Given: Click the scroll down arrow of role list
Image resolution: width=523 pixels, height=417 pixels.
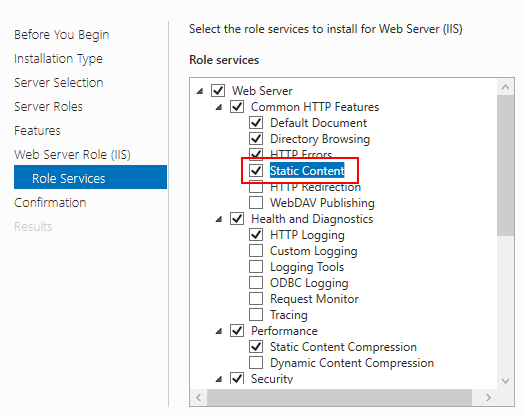Looking at the screenshot, I should click(x=505, y=381).
